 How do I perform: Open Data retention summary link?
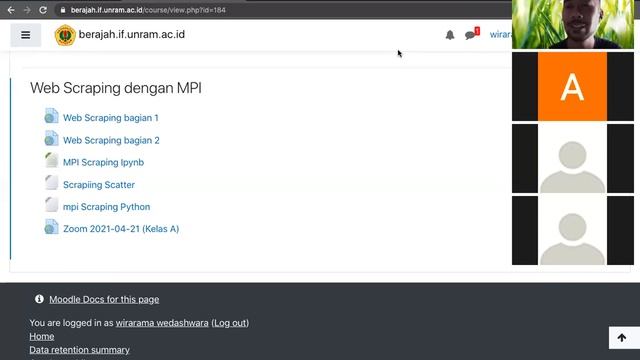79,350
